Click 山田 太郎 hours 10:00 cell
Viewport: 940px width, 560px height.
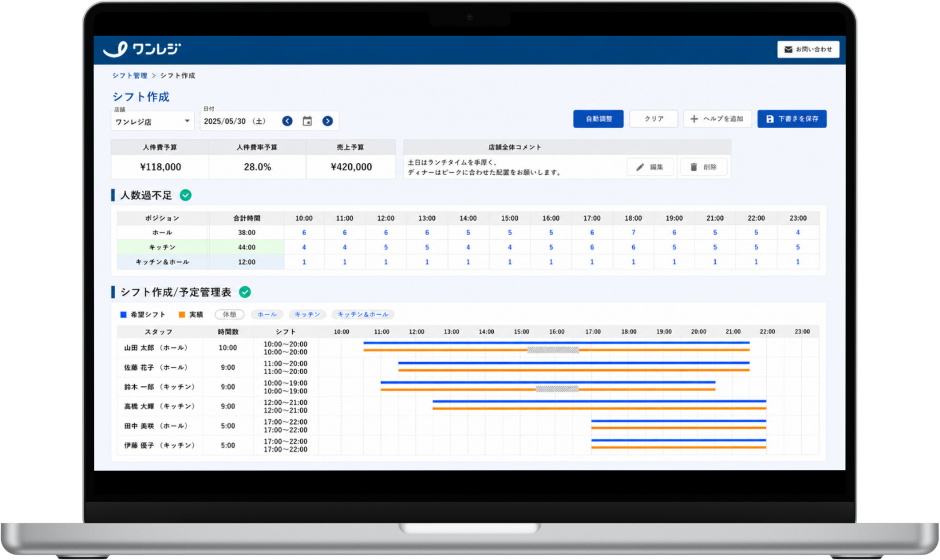point(228,348)
